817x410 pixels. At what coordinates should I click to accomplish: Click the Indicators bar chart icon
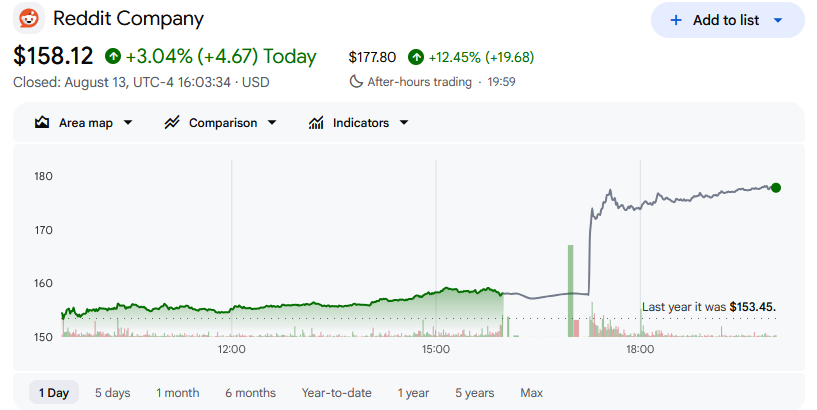pos(316,122)
